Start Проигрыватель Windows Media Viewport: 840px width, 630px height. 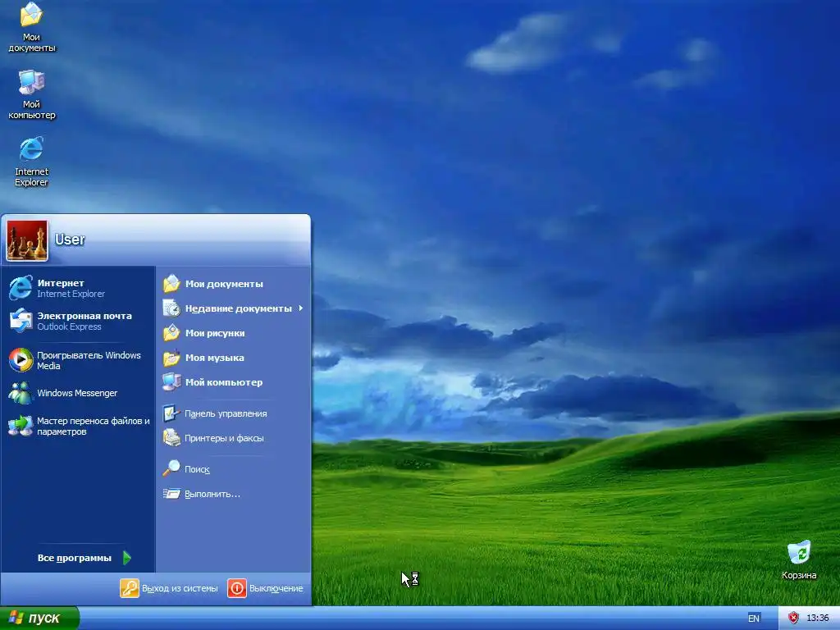(x=78, y=361)
